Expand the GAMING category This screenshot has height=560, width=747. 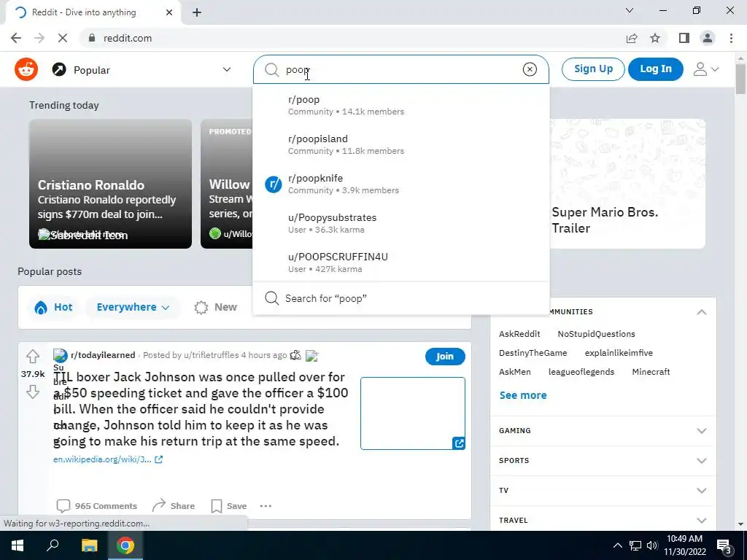603,430
